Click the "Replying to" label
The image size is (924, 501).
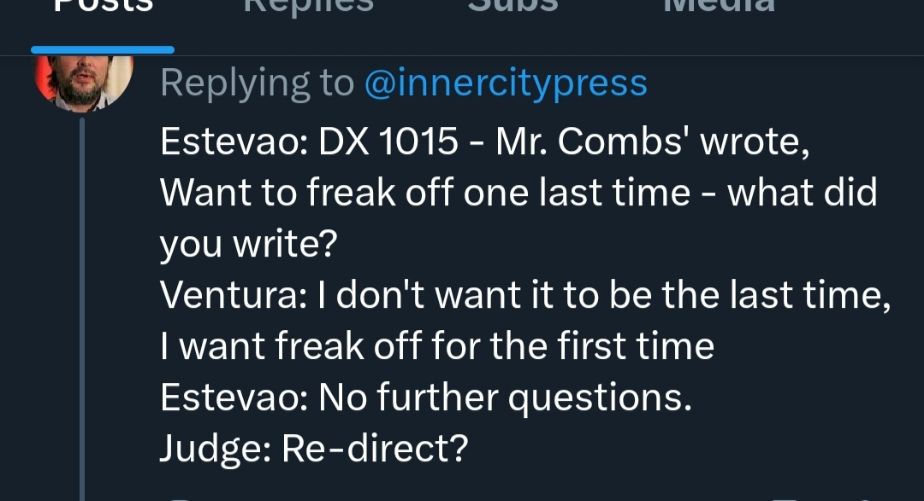[257, 83]
